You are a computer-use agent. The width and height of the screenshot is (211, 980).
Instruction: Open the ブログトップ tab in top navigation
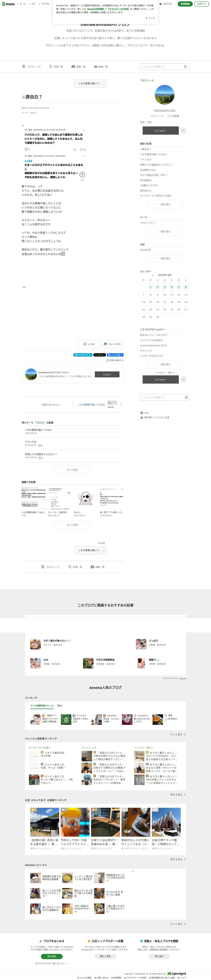click(32, 67)
